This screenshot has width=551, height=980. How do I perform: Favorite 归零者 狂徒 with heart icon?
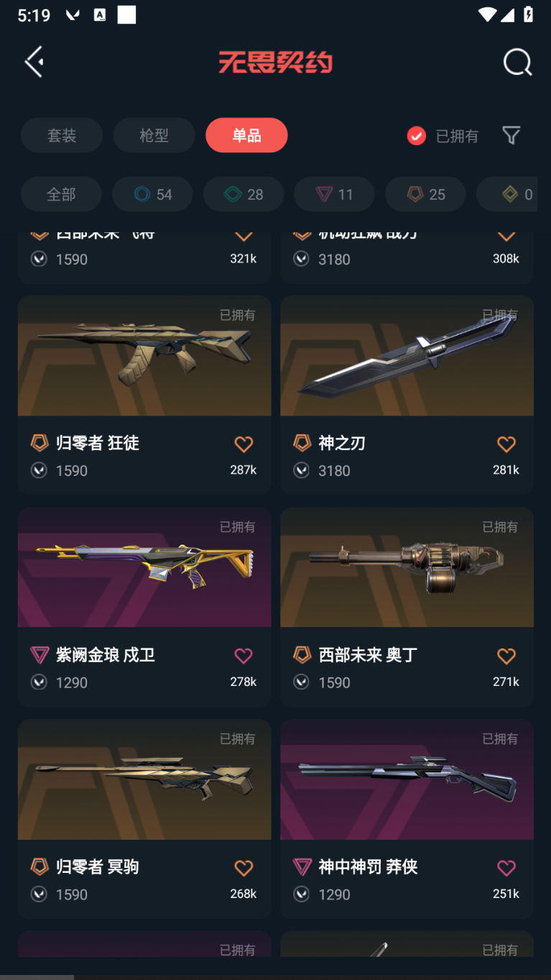click(x=244, y=444)
